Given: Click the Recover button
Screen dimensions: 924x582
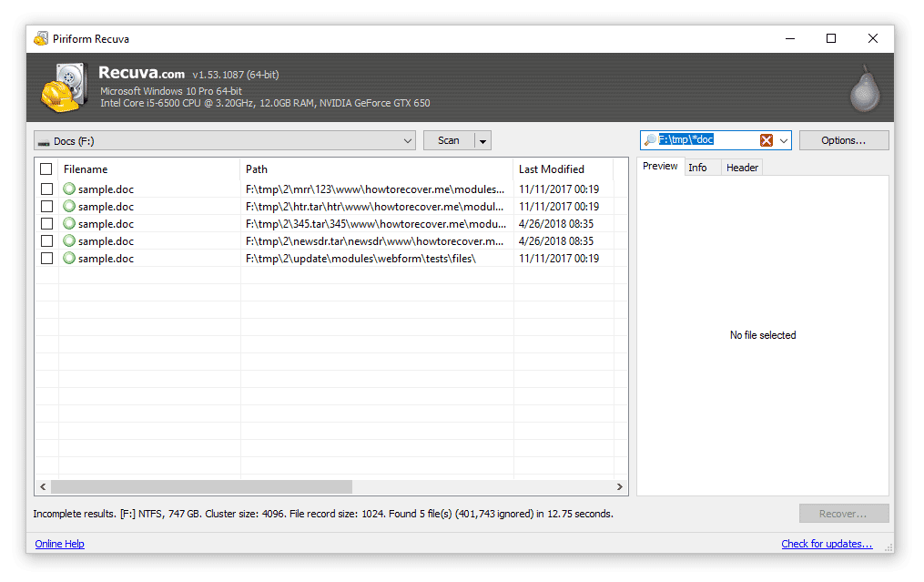Looking at the screenshot, I should (844, 514).
